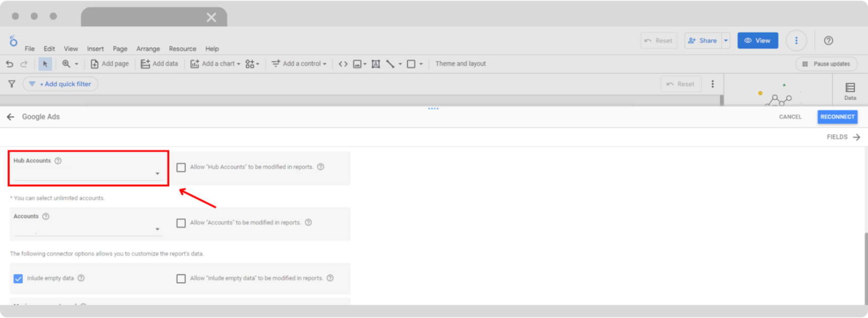Screen dimensions: 868x318
Task: Open the Add a chart dropdown
Action: [215, 64]
